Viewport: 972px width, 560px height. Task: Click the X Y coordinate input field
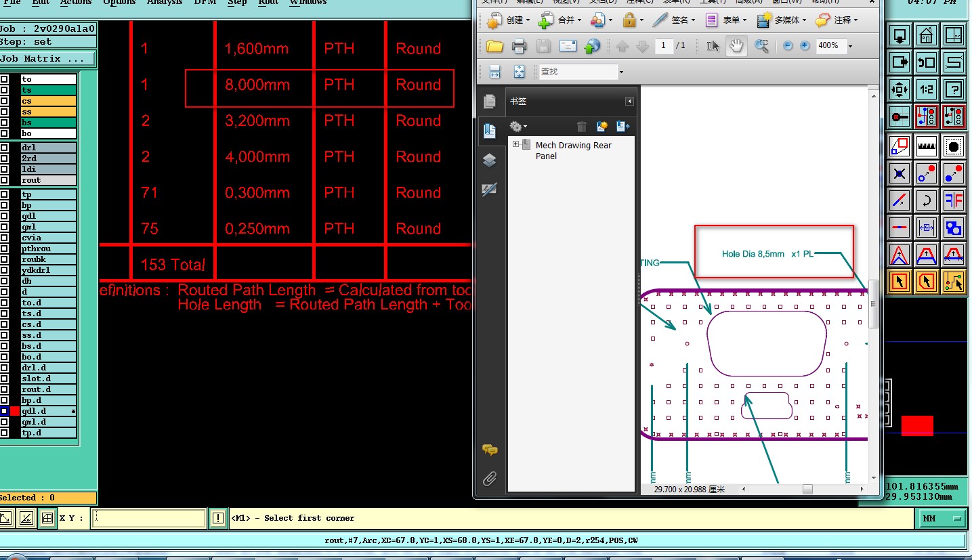(x=149, y=518)
